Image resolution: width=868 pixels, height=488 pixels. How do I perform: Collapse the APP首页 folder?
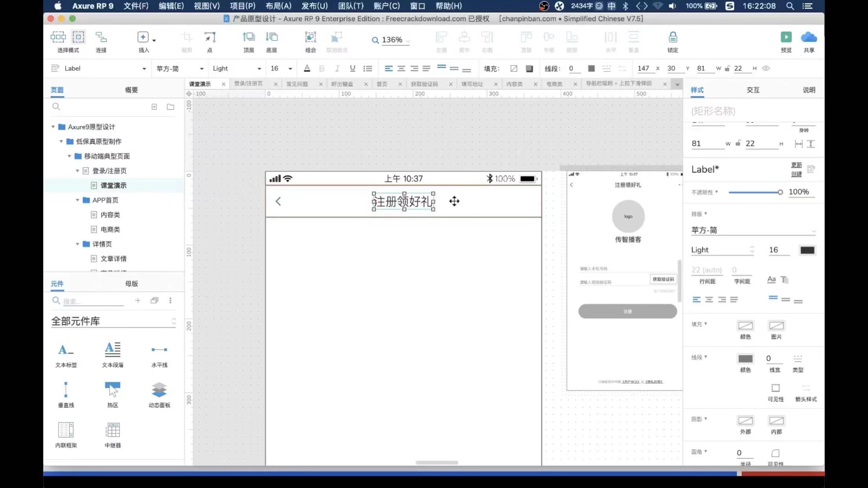[77, 200]
